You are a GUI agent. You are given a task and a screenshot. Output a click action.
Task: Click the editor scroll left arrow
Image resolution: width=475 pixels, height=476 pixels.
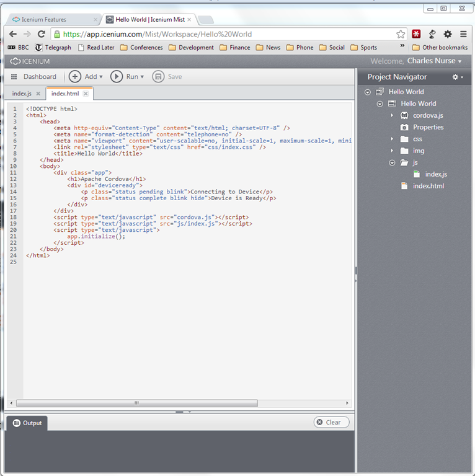[11, 403]
